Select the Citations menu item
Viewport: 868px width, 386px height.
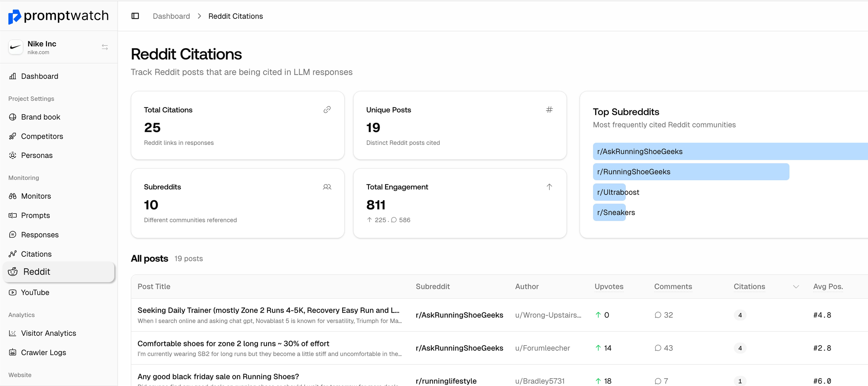(36, 254)
